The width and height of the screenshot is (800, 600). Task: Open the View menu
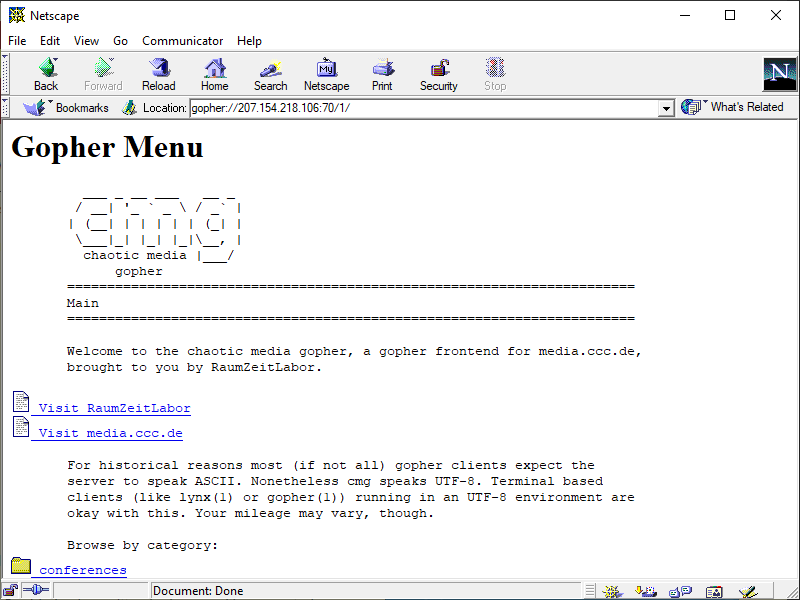pyautogui.click(x=86, y=41)
